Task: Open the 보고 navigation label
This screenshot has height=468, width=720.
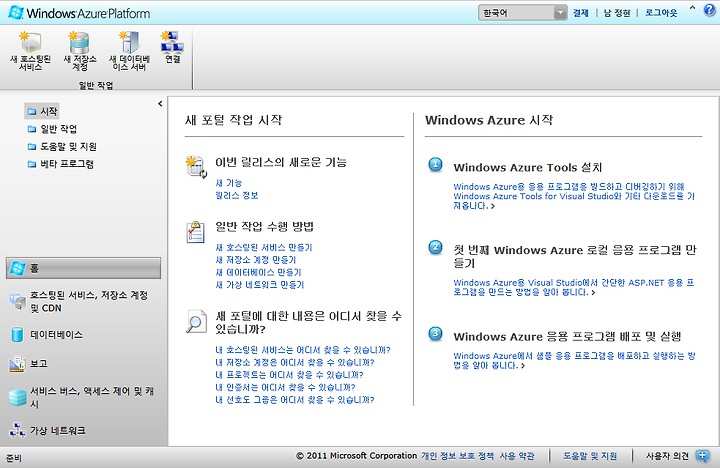Action: click(x=39, y=364)
